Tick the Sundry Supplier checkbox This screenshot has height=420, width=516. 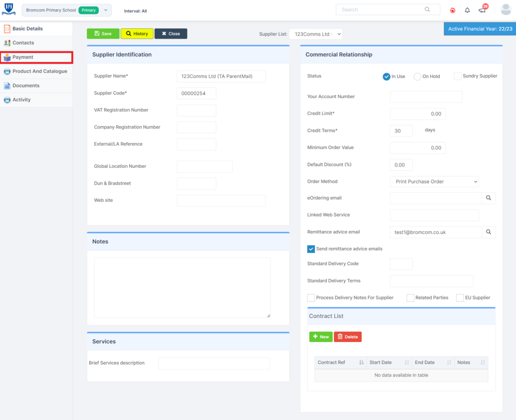point(457,76)
